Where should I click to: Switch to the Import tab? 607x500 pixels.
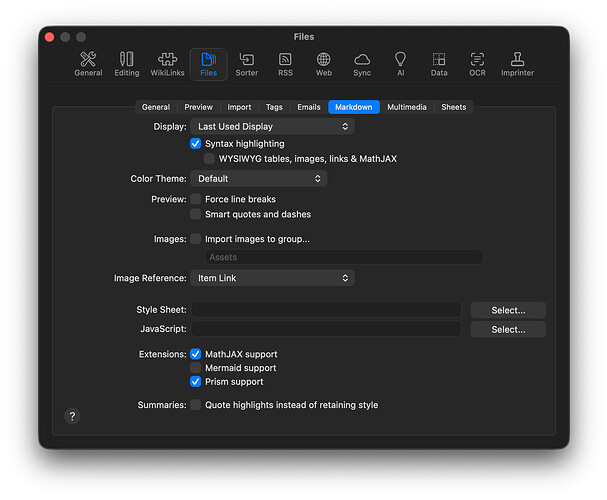click(x=239, y=107)
